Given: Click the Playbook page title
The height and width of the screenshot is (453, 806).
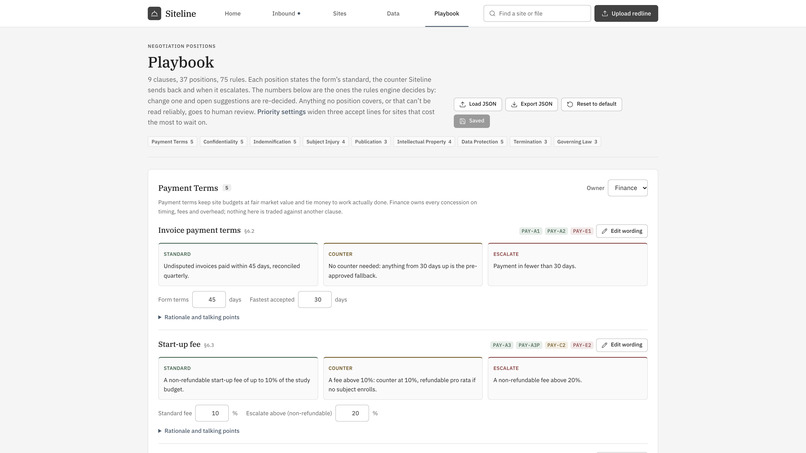Looking at the screenshot, I should coord(181,62).
